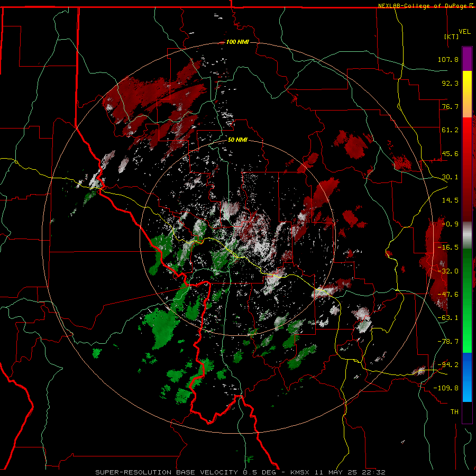This screenshot has width=476, height=476.
Task: Select the 61.2 velocity scale value
Action: pyautogui.click(x=450, y=130)
